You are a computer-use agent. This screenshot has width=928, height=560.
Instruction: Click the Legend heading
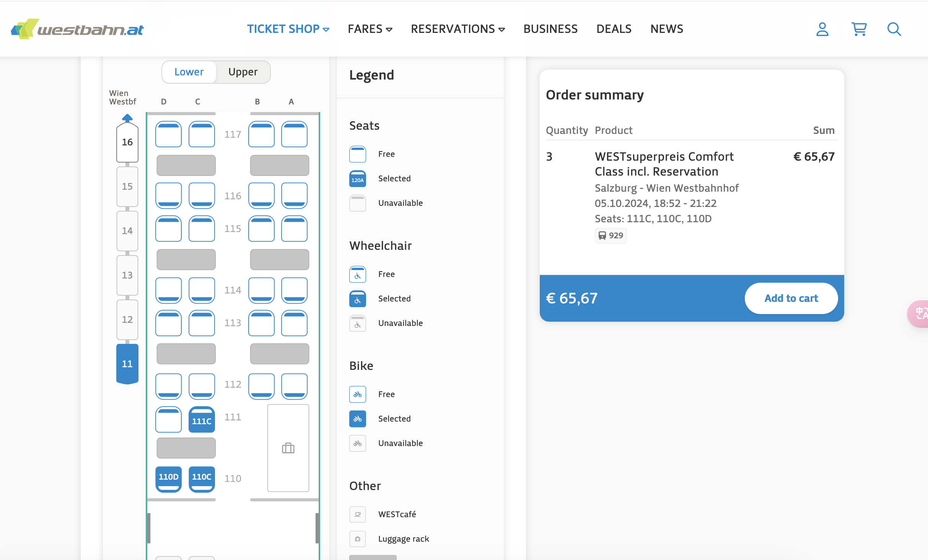[371, 75]
